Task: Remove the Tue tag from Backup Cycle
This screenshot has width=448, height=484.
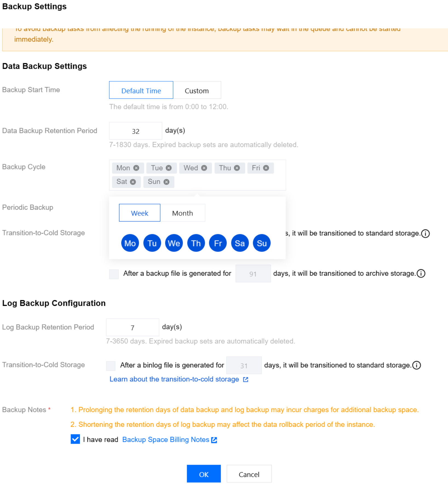Action: click(169, 168)
